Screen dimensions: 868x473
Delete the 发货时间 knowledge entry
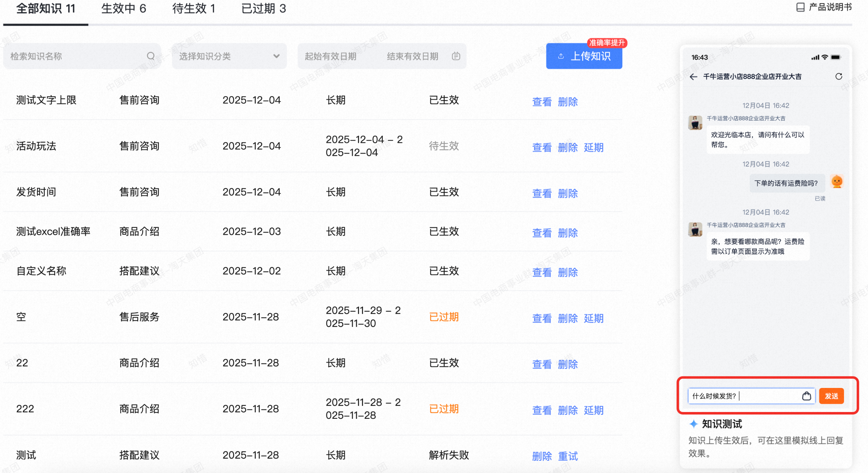tap(568, 193)
